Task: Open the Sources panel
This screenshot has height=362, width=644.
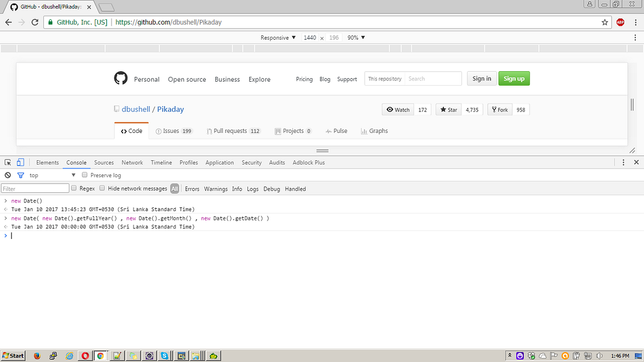Action: click(x=104, y=162)
